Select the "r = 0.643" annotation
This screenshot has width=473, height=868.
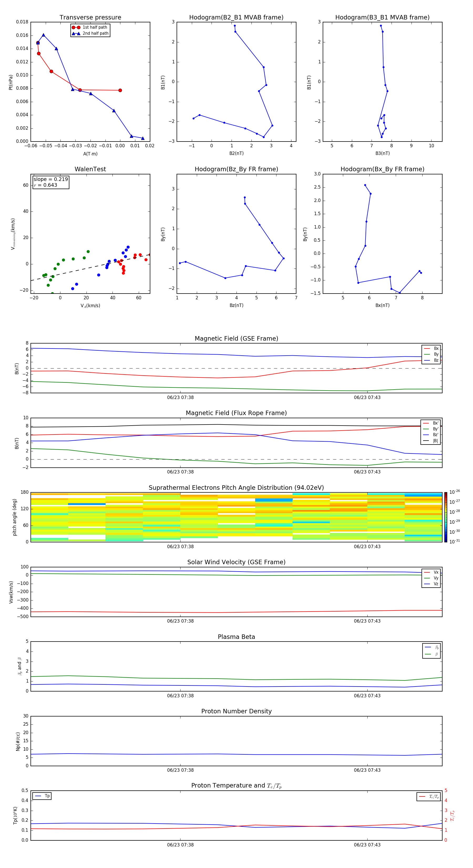pyautogui.click(x=45, y=185)
